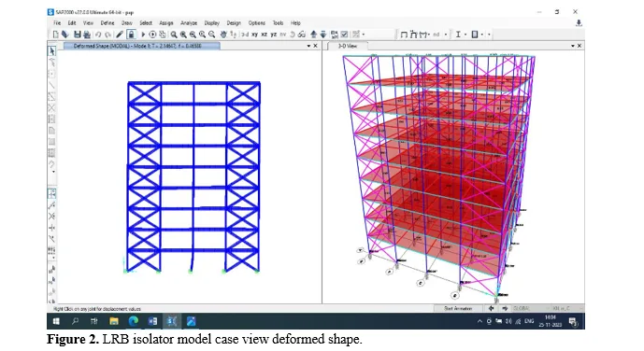Click the Rotate 3D view icon

click(292, 35)
